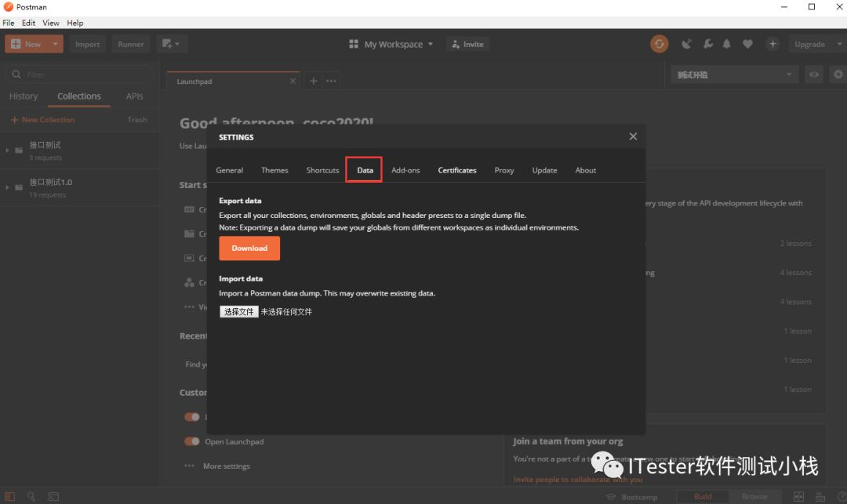Click the New button
The image size is (847, 504).
pos(27,44)
